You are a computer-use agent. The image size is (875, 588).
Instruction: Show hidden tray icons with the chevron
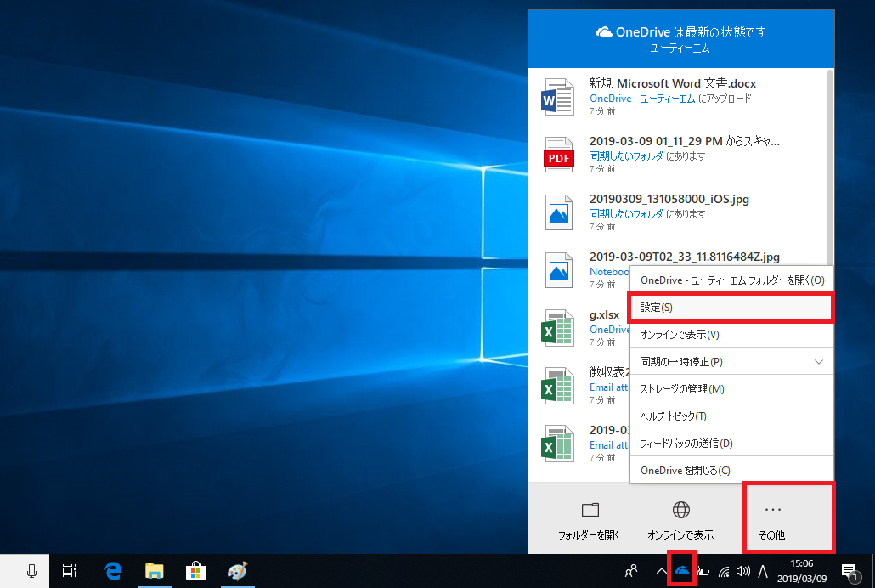(661, 571)
